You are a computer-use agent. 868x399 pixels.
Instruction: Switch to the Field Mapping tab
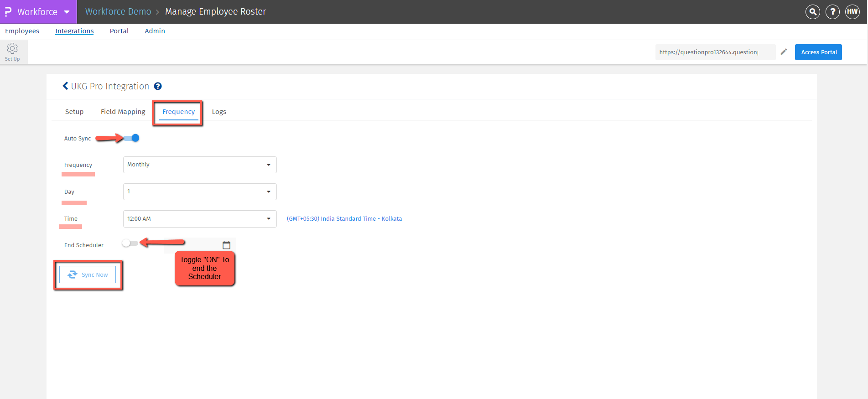[x=123, y=112]
